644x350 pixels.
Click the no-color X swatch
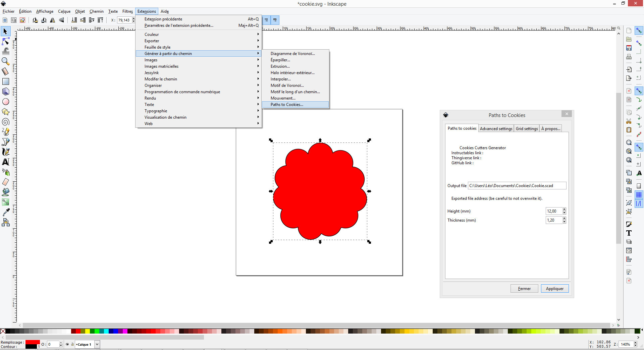[x=3, y=331]
